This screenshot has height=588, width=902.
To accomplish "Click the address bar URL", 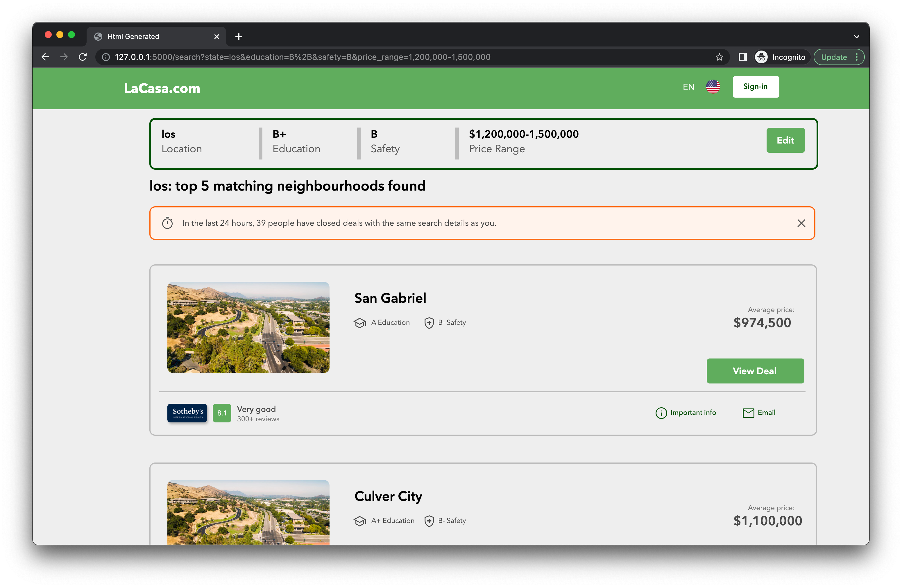I will point(303,57).
